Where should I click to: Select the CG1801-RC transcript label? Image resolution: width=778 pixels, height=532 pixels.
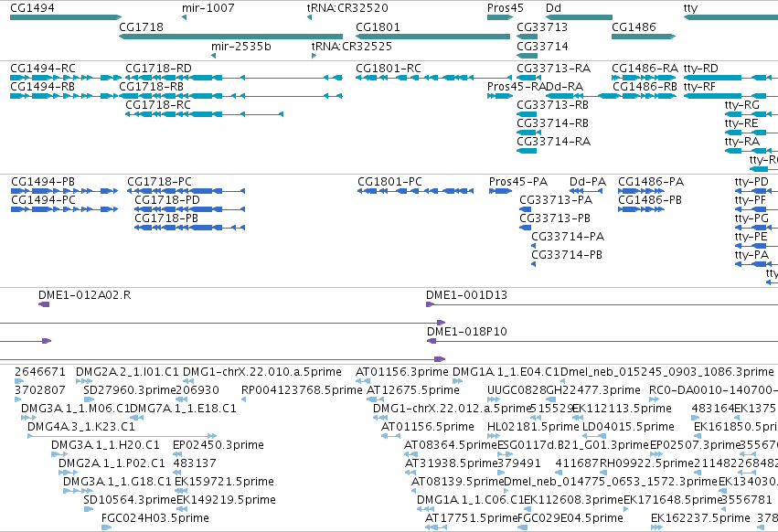pyautogui.click(x=389, y=68)
